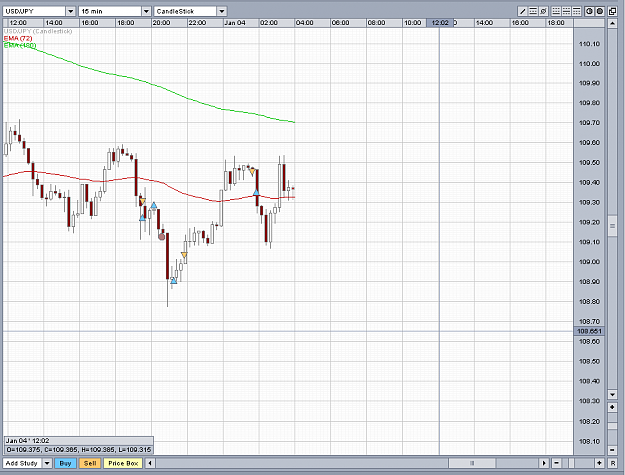625x475 pixels.
Task: Click the 108.651 price cursor label
Action: (x=589, y=331)
